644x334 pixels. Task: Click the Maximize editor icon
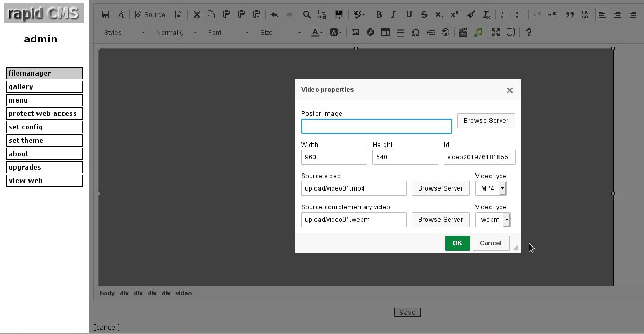[x=496, y=33]
